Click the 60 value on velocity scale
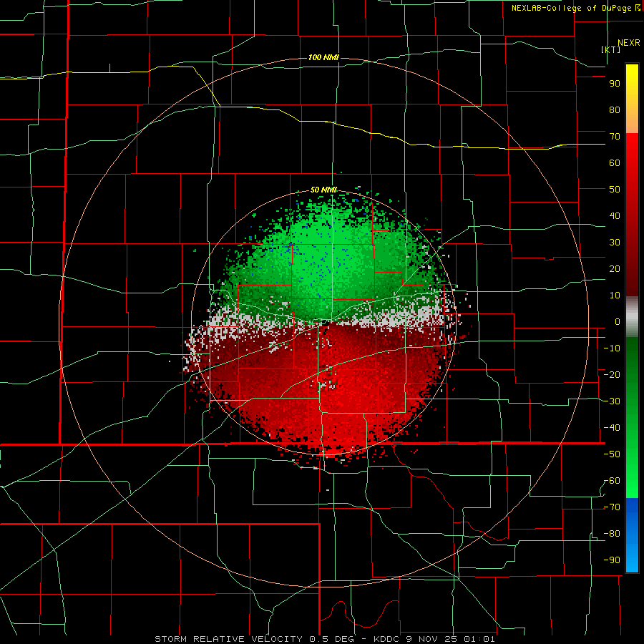This screenshot has width=644, height=644. click(615, 163)
